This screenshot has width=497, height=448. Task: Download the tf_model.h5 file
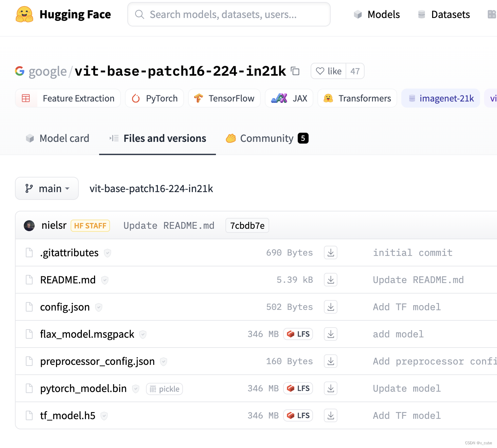pyautogui.click(x=331, y=415)
